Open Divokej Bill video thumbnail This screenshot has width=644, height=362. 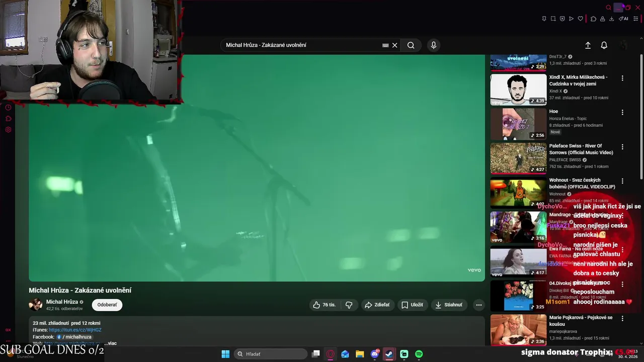tap(518, 296)
